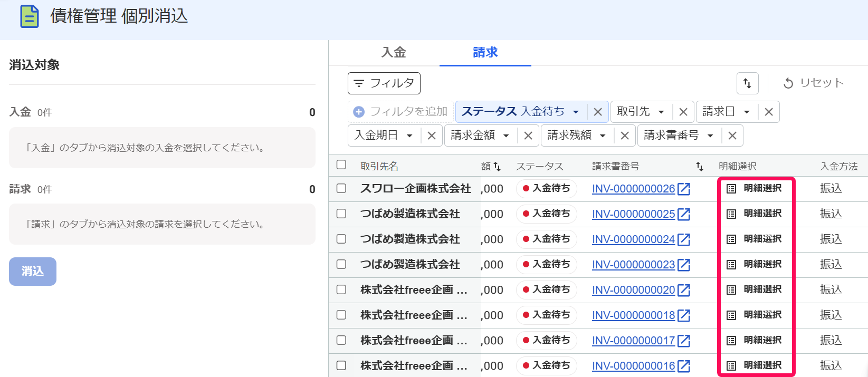868x377 pixels.
Task: Click the 取引先名 column header
Action: click(379, 167)
